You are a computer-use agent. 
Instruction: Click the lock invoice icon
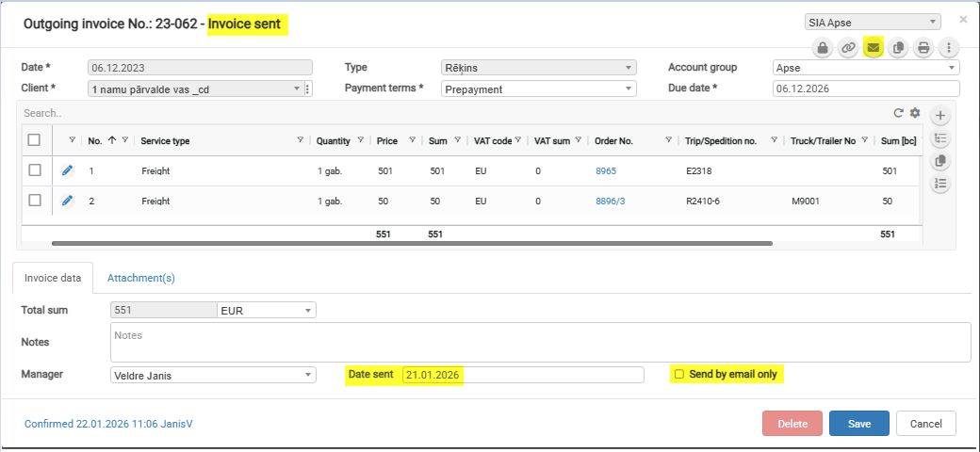tap(823, 48)
